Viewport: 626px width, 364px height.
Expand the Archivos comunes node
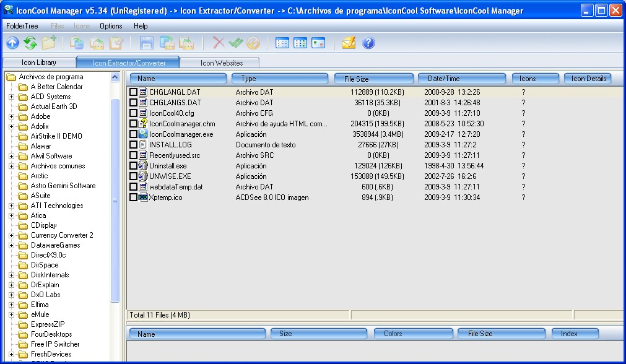(x=12, y=166)
